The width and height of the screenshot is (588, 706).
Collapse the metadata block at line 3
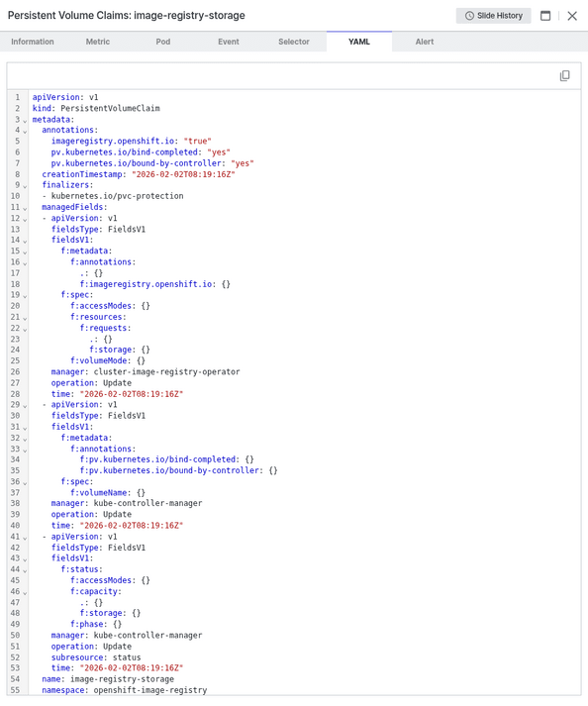point(25,120)
